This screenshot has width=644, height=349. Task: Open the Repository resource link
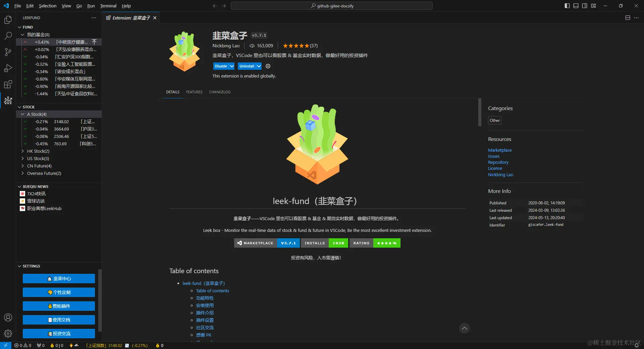pyautogui.click(x=498, y=162)
